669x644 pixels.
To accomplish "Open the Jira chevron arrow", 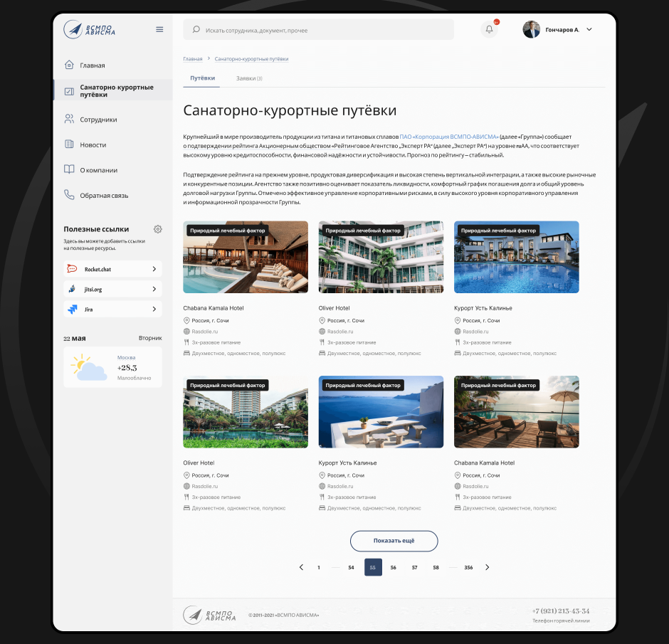I will (154, 310).
